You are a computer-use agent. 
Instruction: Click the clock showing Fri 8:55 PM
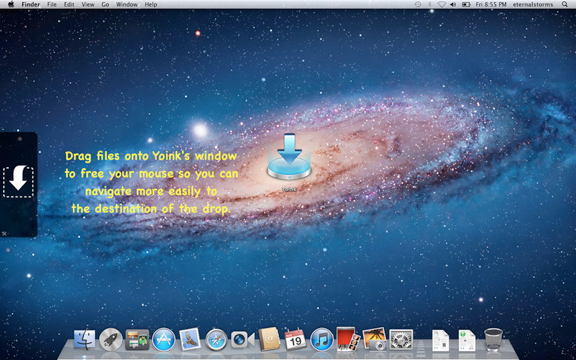(491, 4)
